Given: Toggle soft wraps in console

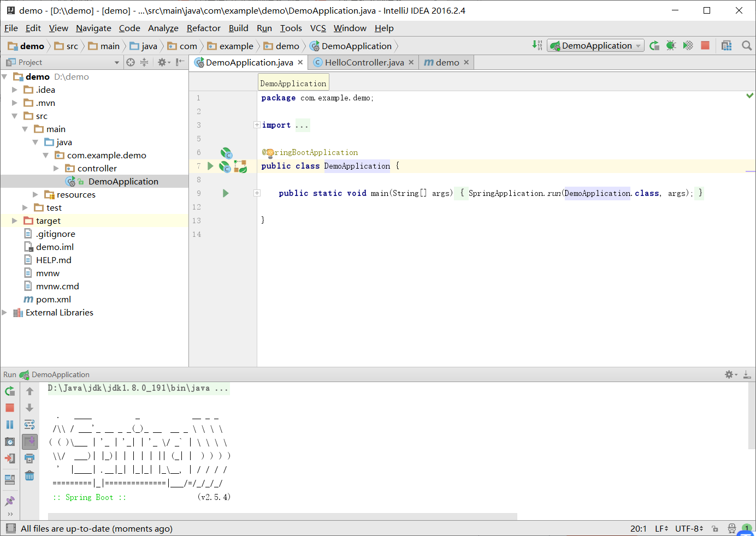Looking at the screenshot, I should pyautogui.click(x=29, y=424).
